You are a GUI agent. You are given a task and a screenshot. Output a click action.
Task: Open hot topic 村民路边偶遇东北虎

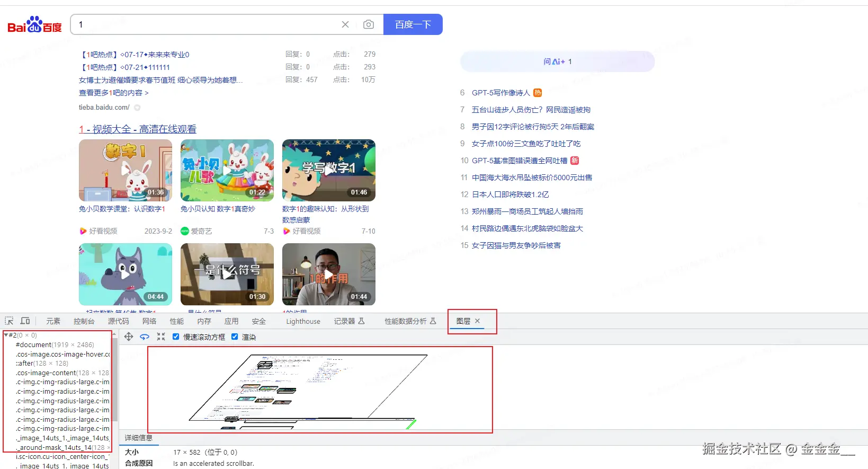click(527, 228)
